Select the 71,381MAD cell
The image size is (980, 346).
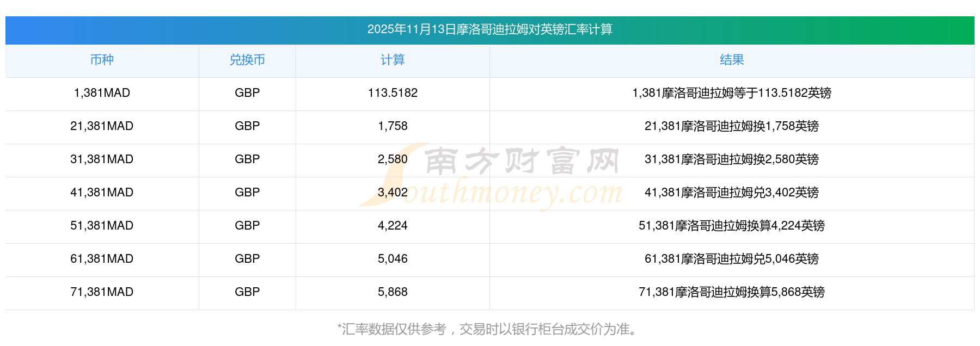[102, 292]
